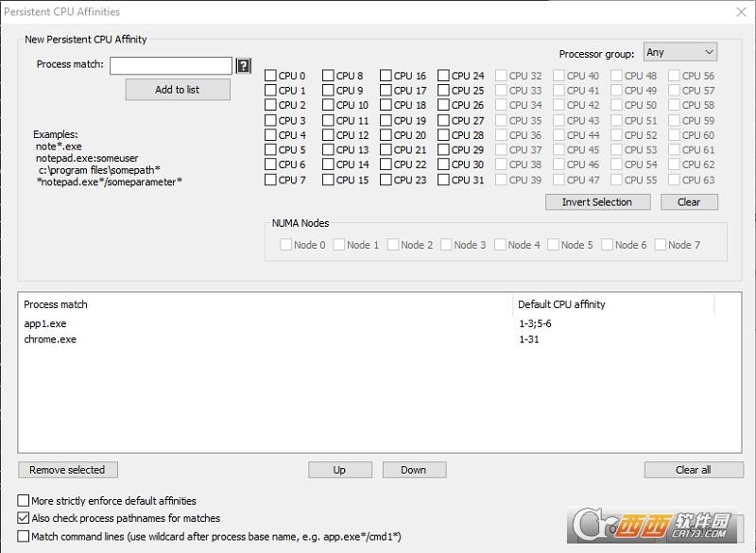Check the CPU 11 checkbox
The width and height of the screenshot is (756, 553).
coord(328,120)
